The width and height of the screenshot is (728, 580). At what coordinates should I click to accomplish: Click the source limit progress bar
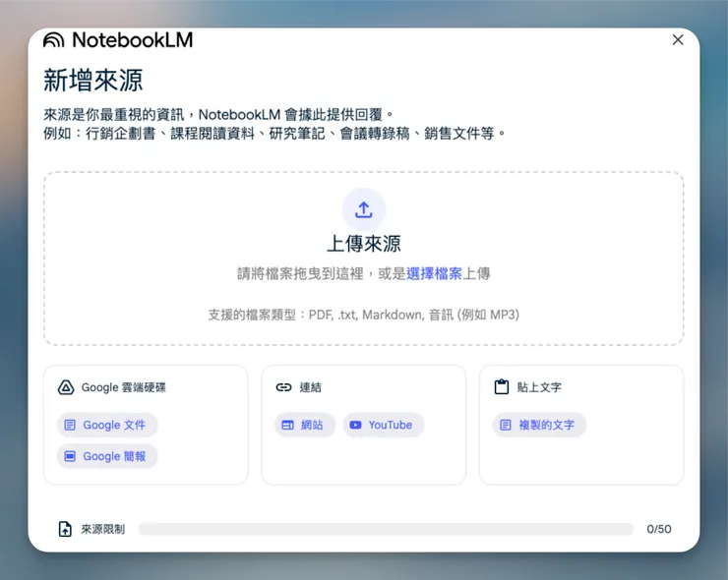pyautogui.click(x=386, y=529)
